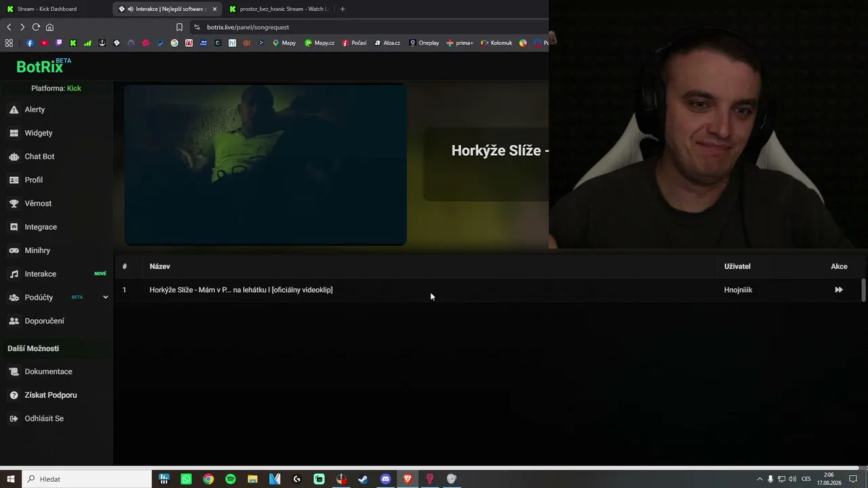Skip the Horkýže Slíže song with fast-forward

pos(839,290)
